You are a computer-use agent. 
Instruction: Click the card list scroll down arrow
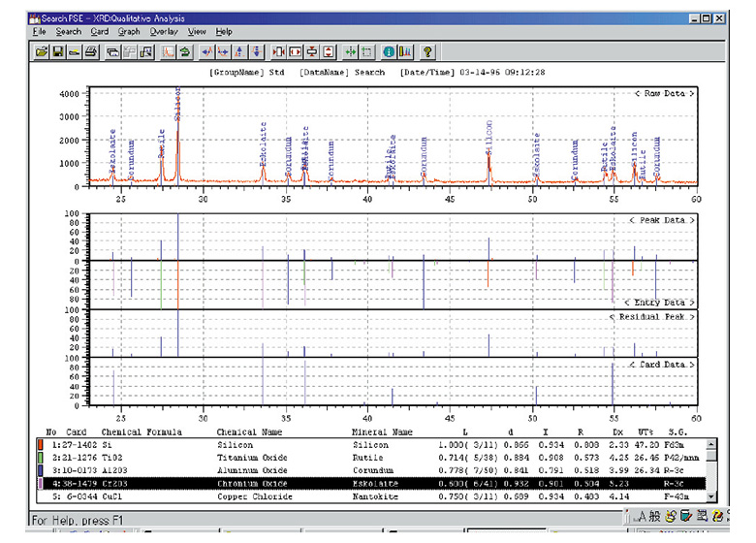coord(711,496)
